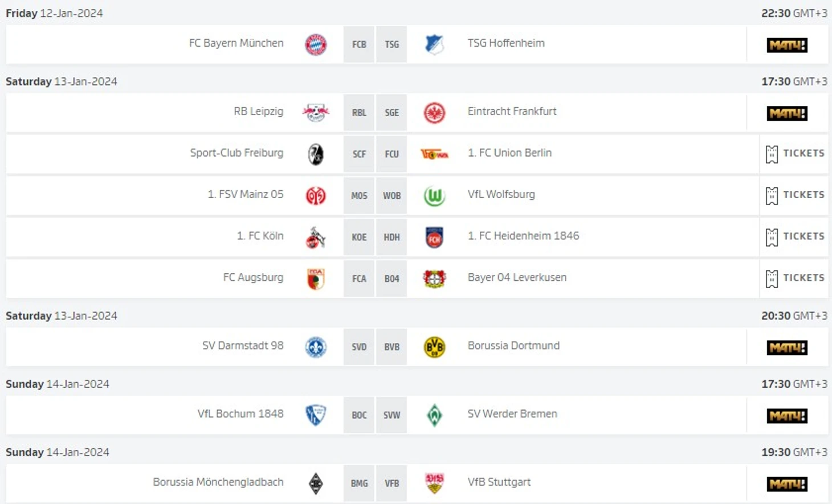Click the BMG abbreviation box

tap(359, 483)
